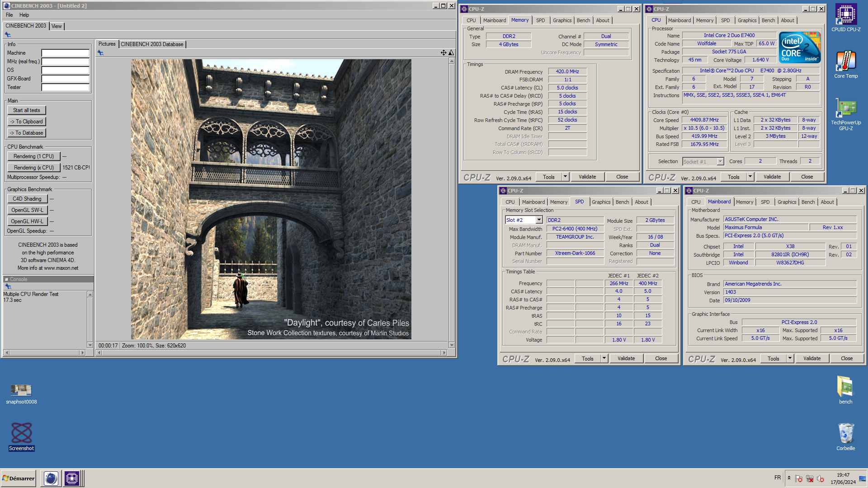Collapse the Console panel header icon
Screen dimensions: 868x488
click(x=6, y=279)
